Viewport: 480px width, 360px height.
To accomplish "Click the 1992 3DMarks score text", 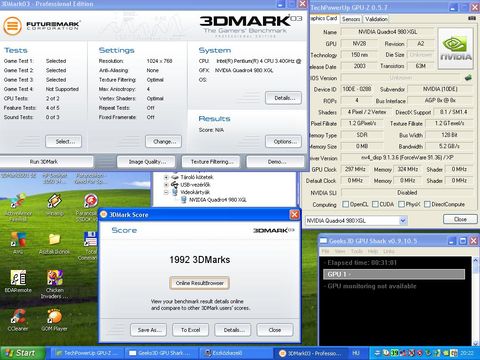I will click(200, 259).
